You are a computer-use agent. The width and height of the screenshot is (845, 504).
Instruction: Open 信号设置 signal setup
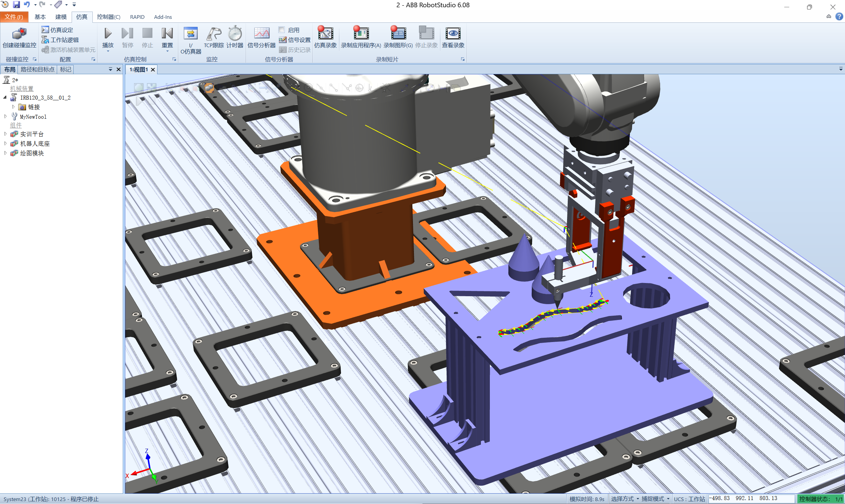(x=294, y=40)
